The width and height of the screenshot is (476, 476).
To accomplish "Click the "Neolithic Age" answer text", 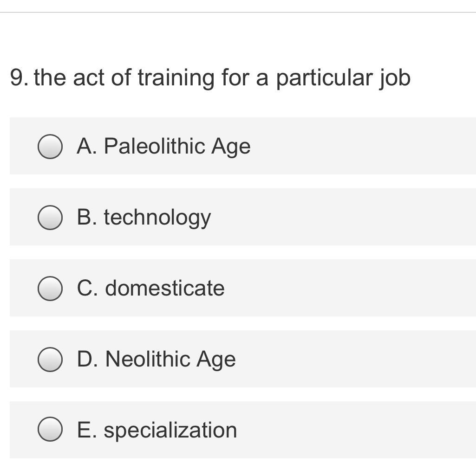I will point(170,359).
